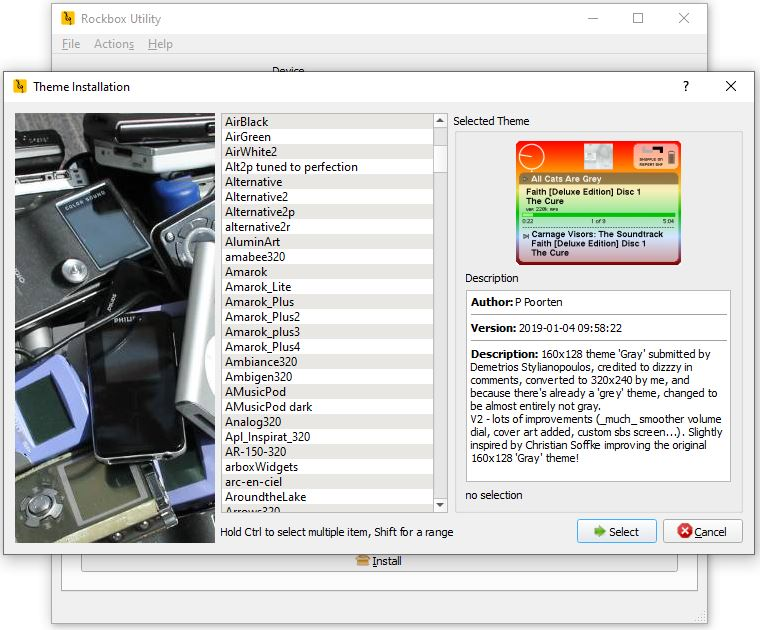Click the selected theme preview image

point(598,202)
